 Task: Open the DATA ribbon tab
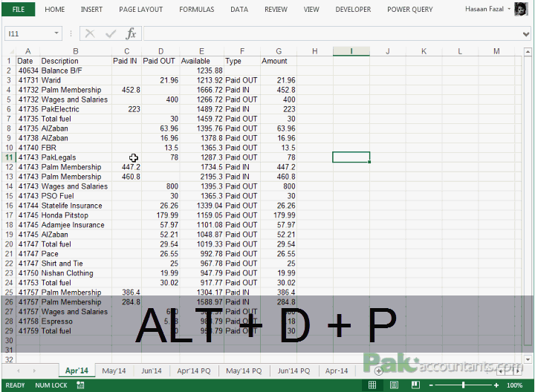pos(239,10)
